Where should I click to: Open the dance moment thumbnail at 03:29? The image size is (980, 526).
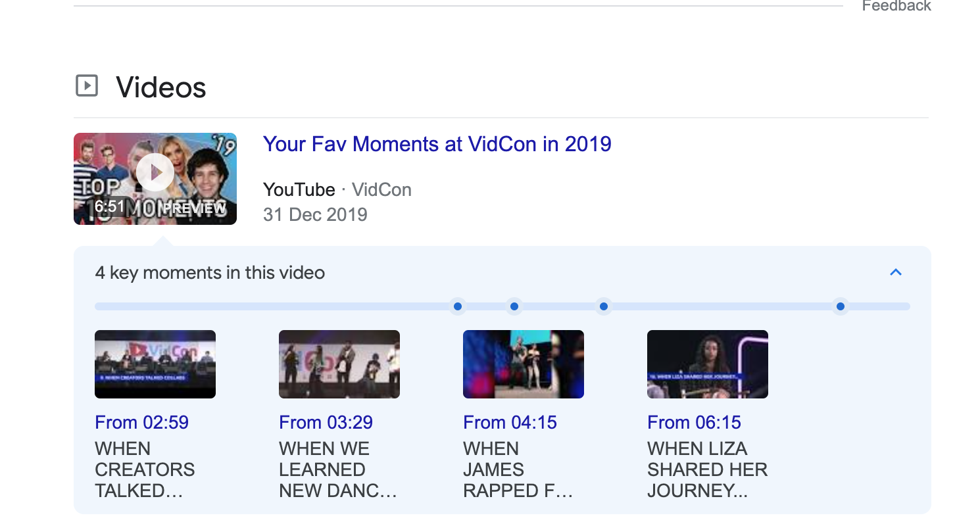(x=339, y=364)
